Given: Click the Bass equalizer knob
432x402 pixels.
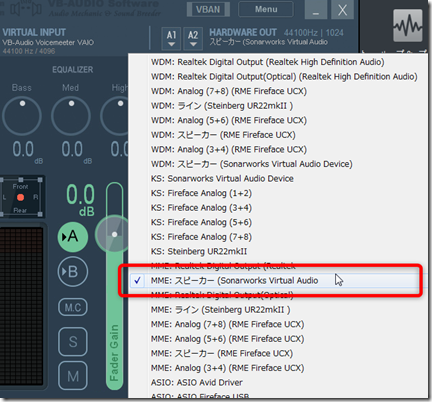Looking at the screenshot, I should point(22,116).
